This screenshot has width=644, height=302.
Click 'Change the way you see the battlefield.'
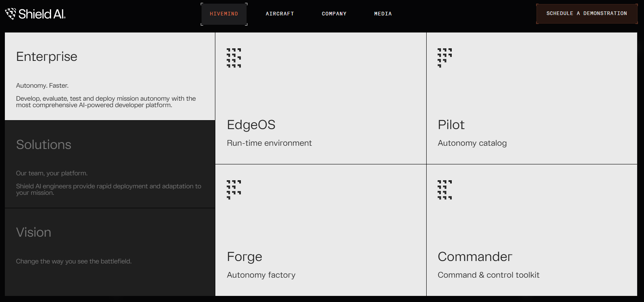[74, 261]
